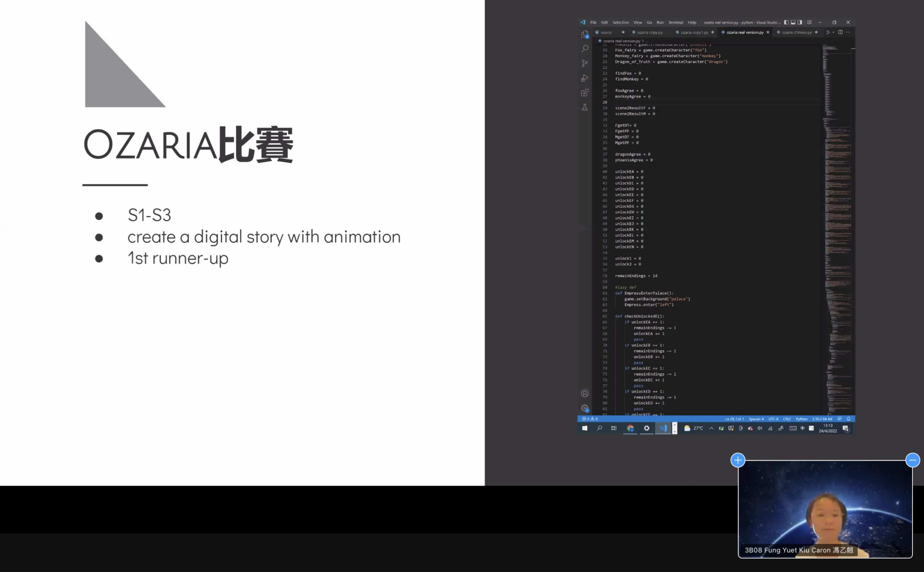Click the clock showing 13:13 24/4/2022

tap(828, 428)
